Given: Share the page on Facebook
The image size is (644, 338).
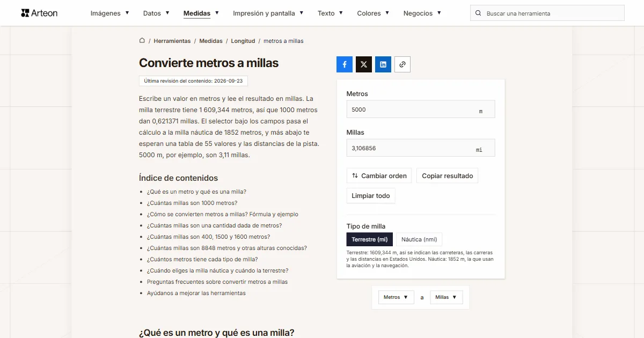Looking at the screenshot, I should (x=345, y=64).
